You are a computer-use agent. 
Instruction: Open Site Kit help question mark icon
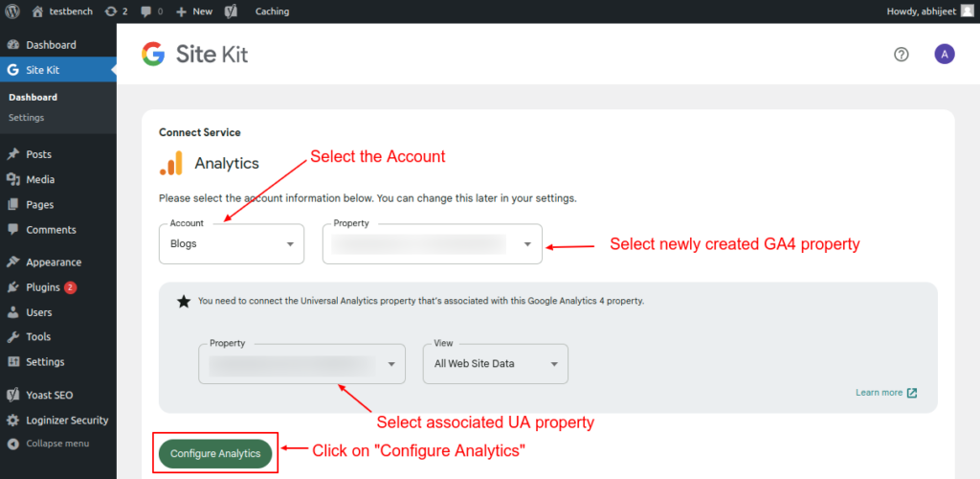pos(901,54)
